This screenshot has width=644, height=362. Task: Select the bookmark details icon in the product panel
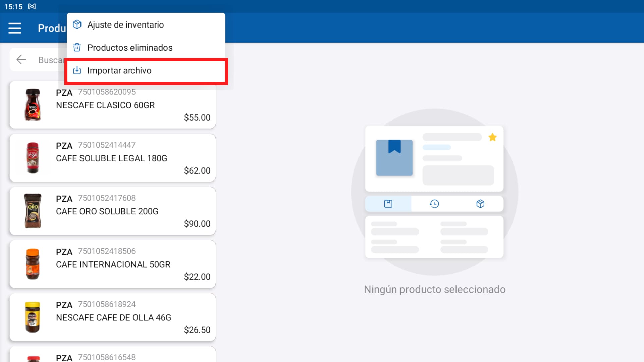click(x=388, y=203)
